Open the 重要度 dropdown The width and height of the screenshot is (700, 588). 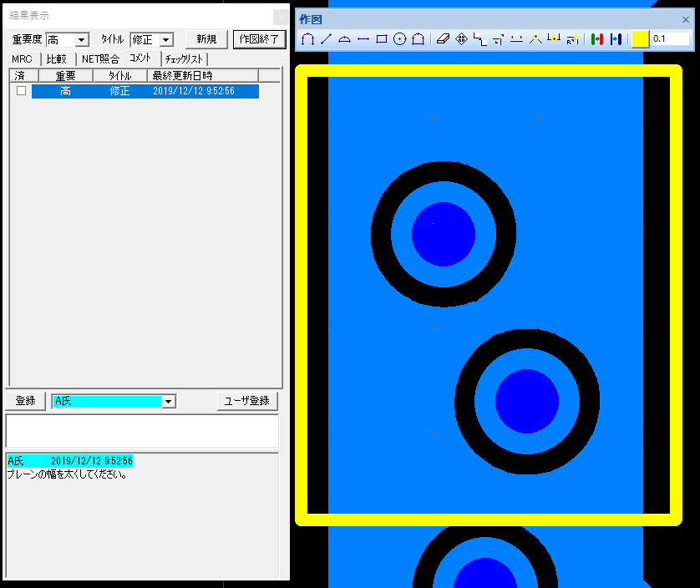click(x=81, y=39)
